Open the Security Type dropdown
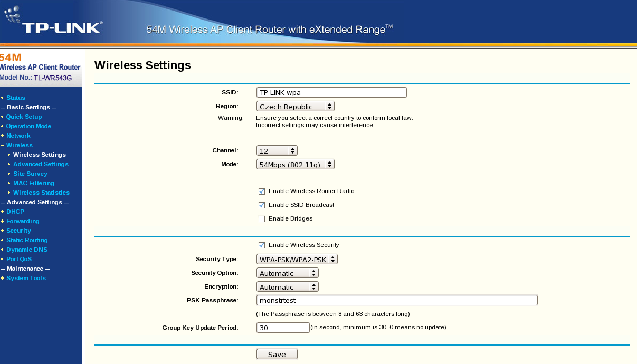The image size is (637, 364). pyautogui.click(x=297, y=259)
